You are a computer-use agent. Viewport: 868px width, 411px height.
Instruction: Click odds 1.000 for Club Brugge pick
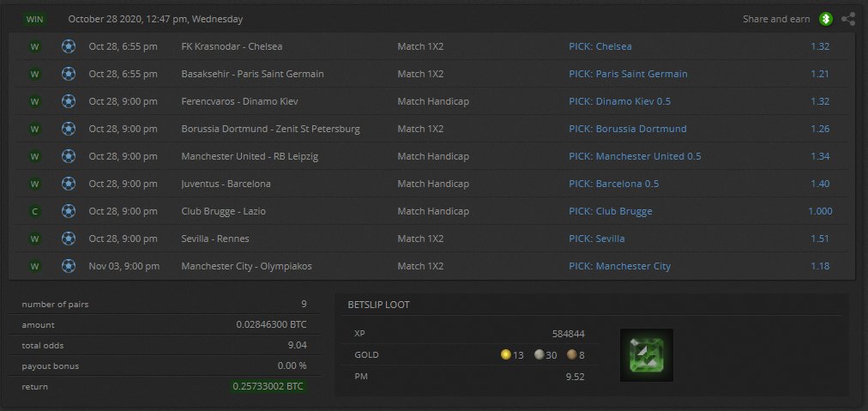pyautogui.click(x=820, y=211)
